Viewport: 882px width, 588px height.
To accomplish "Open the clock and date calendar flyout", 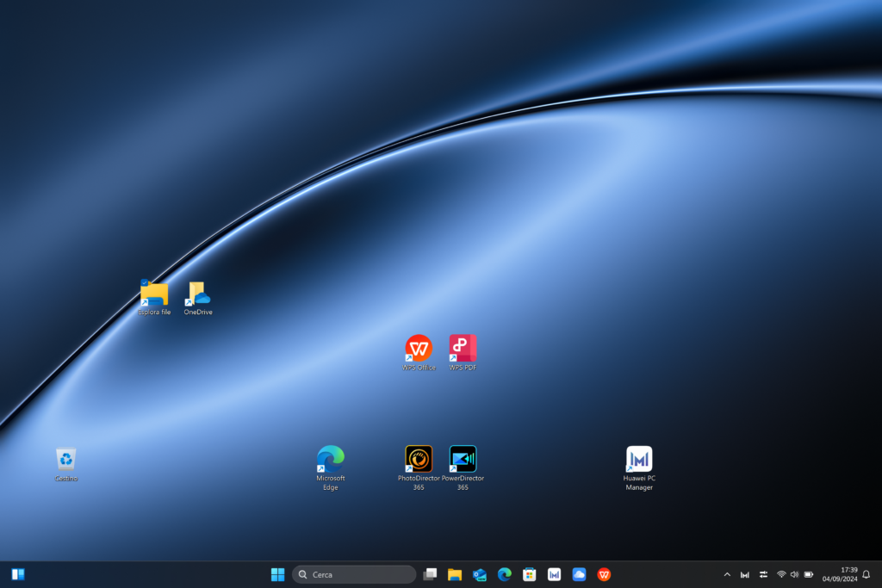I will 839,574.
